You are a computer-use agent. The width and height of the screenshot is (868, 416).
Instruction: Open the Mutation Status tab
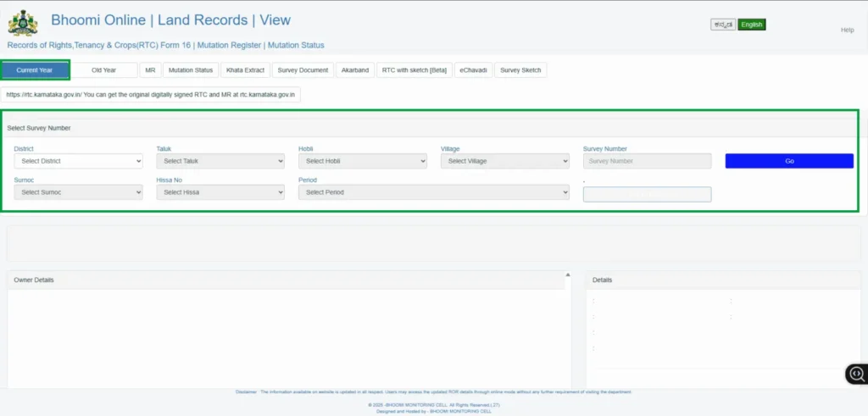(191, 70)
